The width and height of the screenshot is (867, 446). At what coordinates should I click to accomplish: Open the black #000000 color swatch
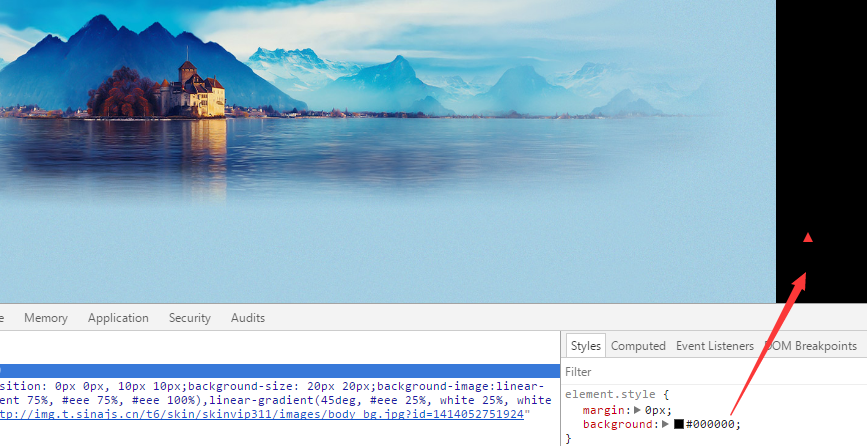pyautogui.click(x=678, y=424)
